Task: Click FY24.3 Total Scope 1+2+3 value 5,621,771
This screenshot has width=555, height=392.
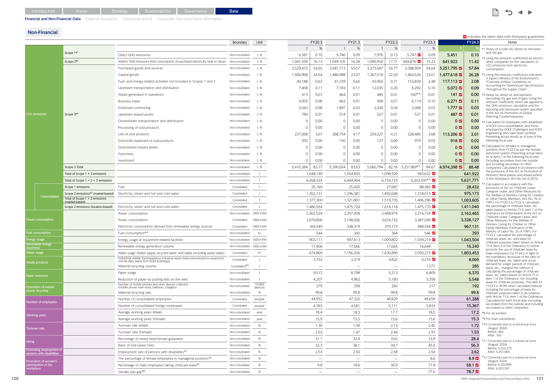Action: coord(469,180)
